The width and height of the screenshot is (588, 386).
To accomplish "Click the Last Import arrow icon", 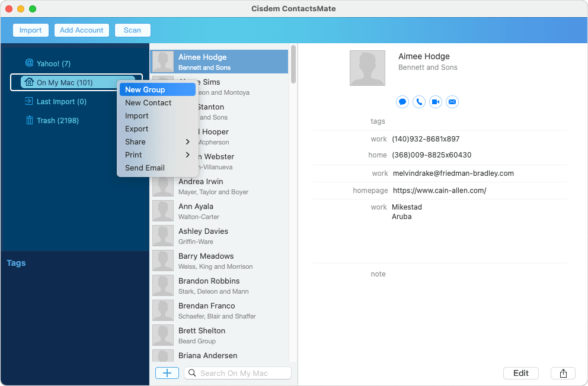I will 29,101.
